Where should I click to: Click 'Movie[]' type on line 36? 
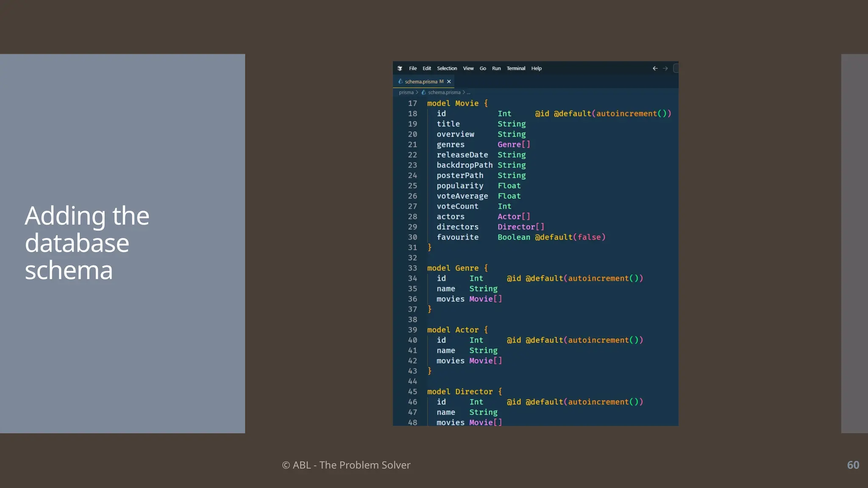(x=486, y=299)
